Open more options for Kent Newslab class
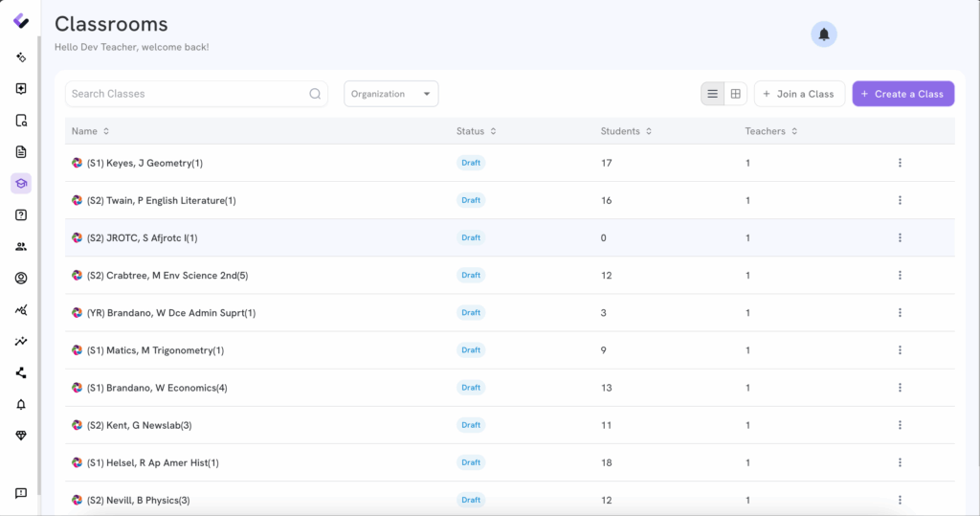This screenshot has width=980, height=516. click(900, 425)
